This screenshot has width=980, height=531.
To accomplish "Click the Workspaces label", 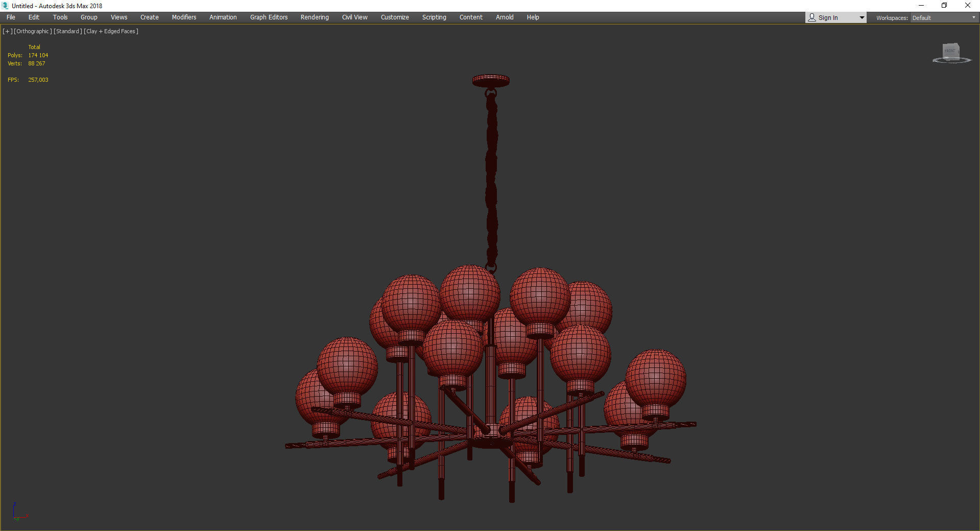I will 892,18.
